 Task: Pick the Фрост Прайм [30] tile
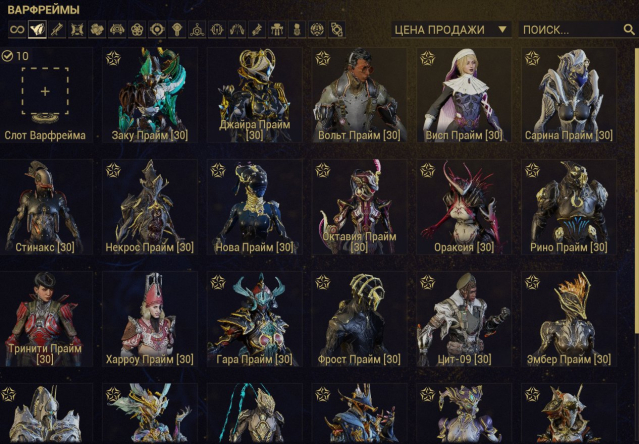359,319
